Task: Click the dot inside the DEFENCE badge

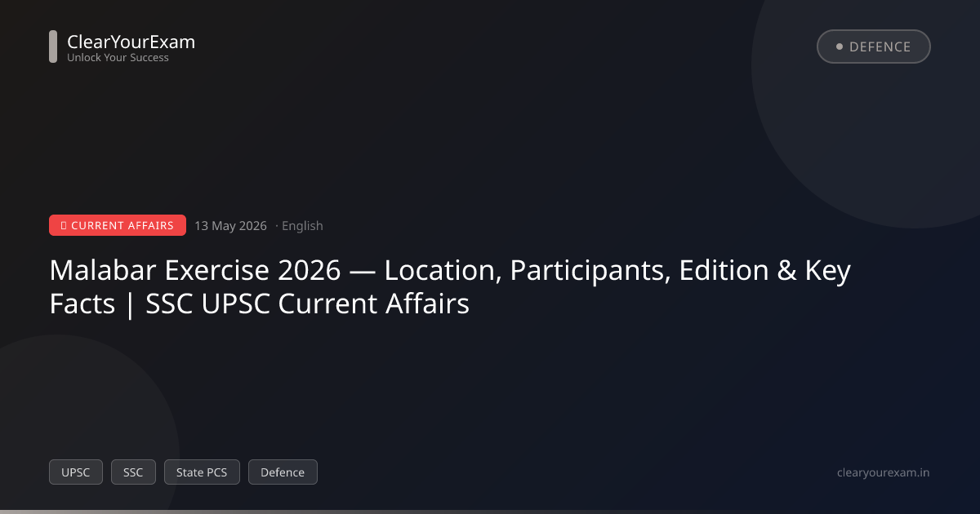Action: [x=839, y=47]
